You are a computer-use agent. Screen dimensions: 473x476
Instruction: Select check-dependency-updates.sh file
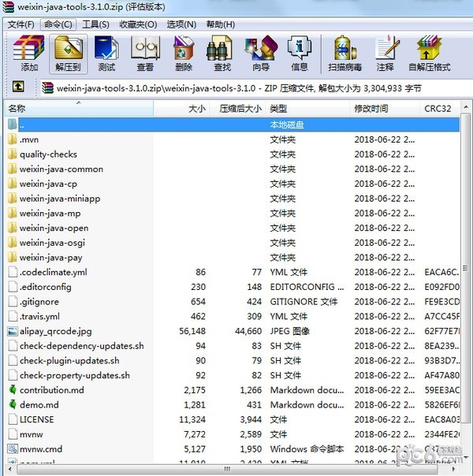point(81,346)
